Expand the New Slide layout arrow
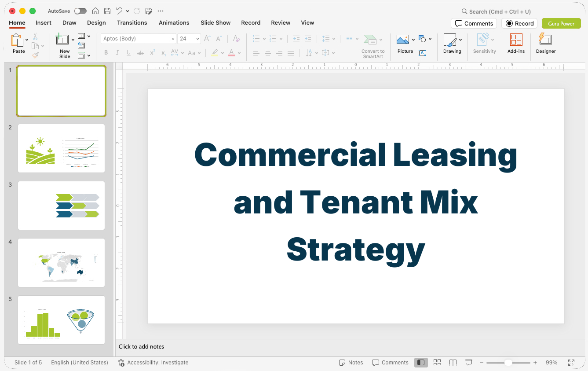The width and height of the screenshot is (588, 371). [x=73, y=40]
